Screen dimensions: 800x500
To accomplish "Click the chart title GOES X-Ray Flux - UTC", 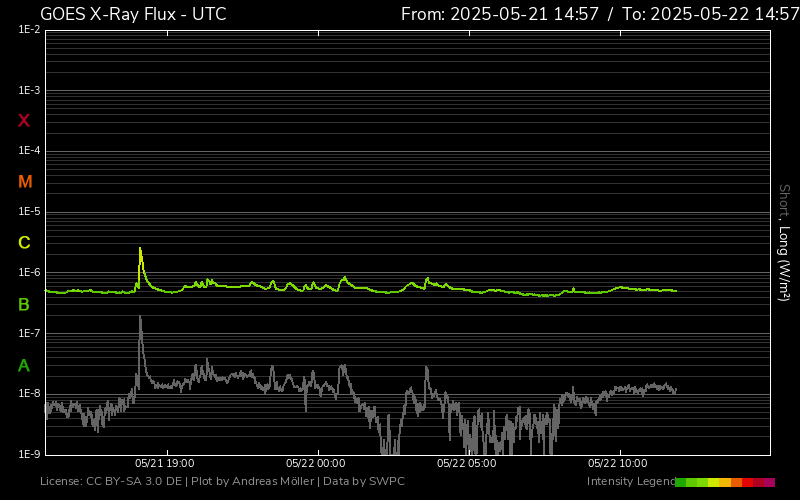I will [133, 14].
